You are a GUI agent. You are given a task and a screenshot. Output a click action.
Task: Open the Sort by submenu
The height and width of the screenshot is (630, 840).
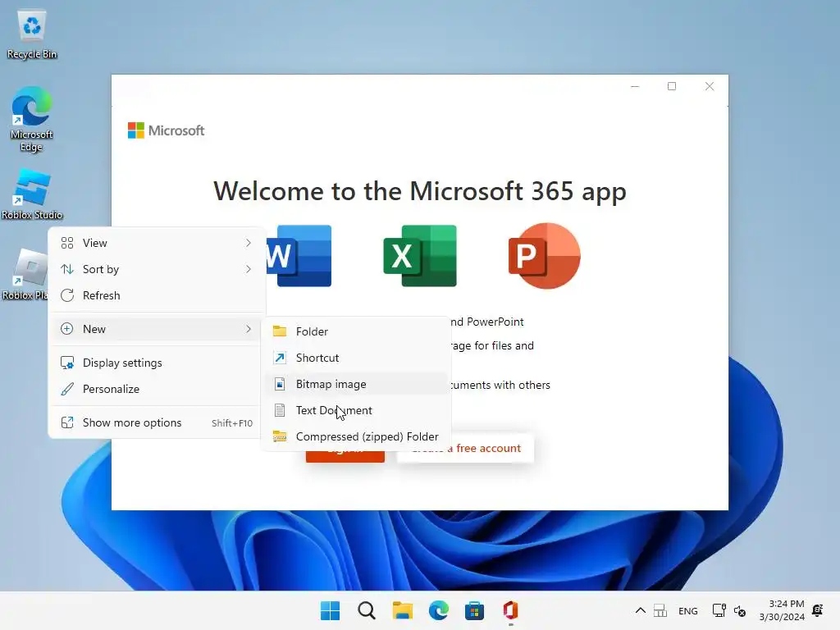pos(156,269)
